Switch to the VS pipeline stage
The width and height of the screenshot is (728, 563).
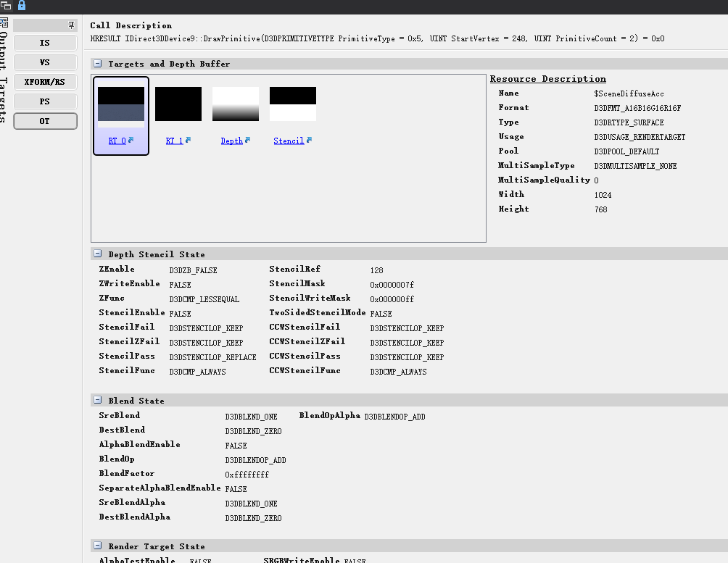[45, 62]
